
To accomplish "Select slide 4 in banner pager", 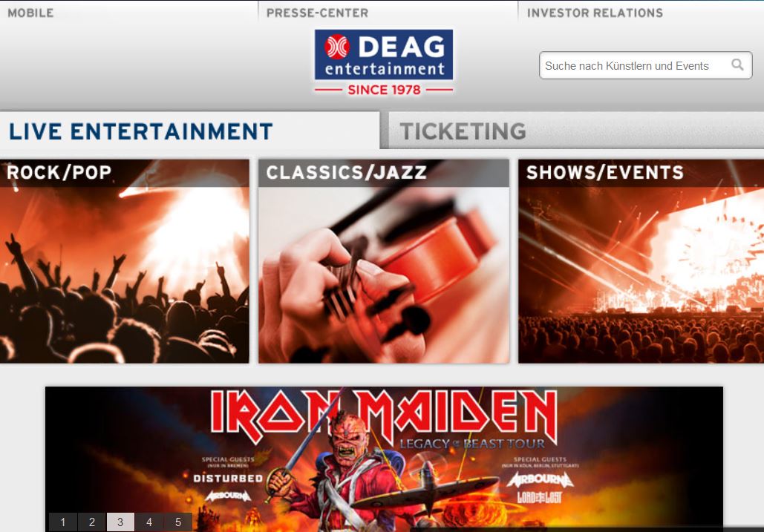I will (149, 522).
